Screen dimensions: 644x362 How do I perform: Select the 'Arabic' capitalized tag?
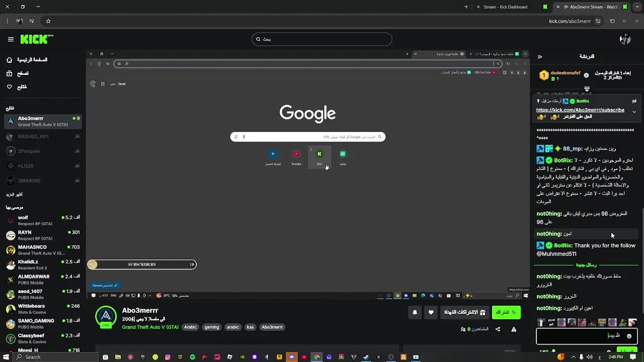click(x=190, y=327)
